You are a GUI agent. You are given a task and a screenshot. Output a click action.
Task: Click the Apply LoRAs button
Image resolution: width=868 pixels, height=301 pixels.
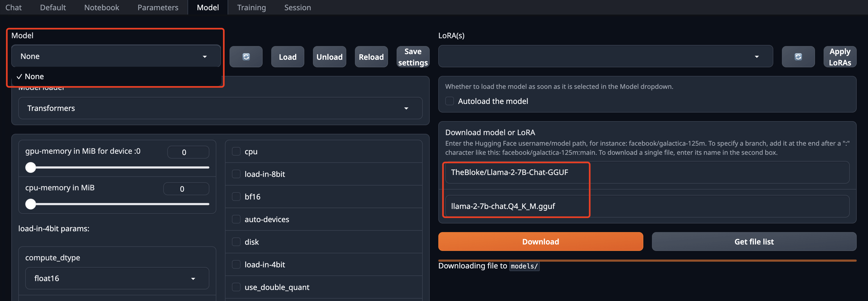[840, 57]
